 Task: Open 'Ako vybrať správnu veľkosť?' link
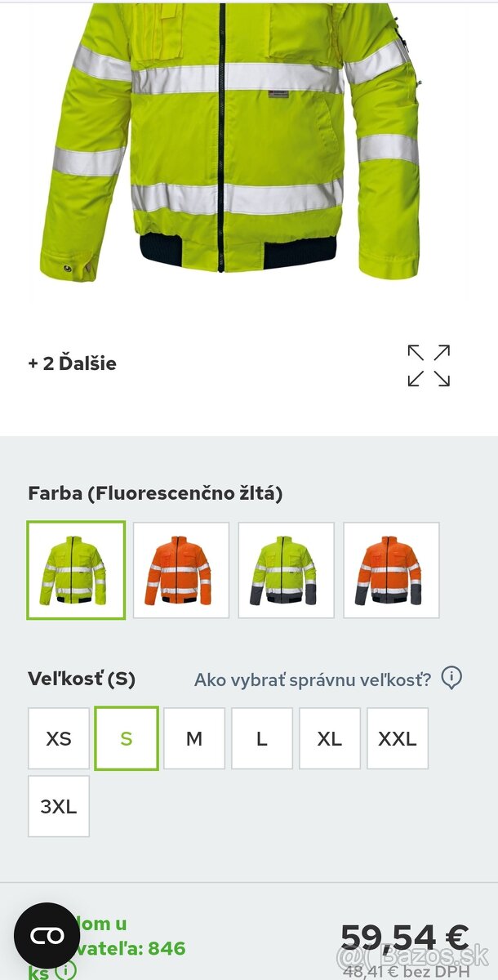click(312, 679)
